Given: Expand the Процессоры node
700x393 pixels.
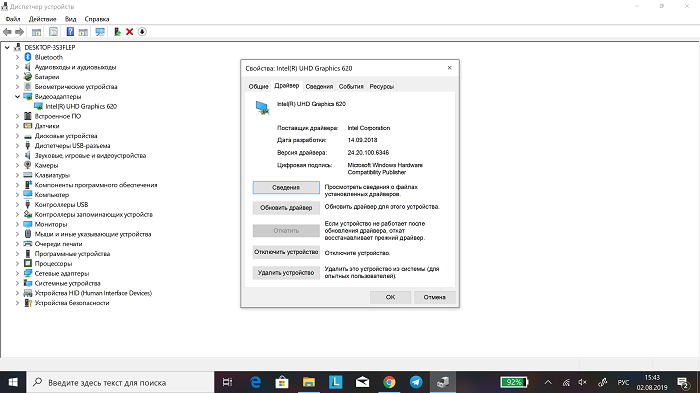Looking at the screenshot, I should click(17, 263).
